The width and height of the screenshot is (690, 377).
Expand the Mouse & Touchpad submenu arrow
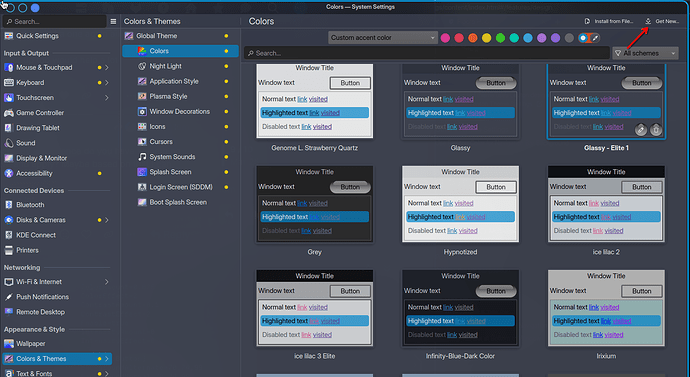[106, 68]
